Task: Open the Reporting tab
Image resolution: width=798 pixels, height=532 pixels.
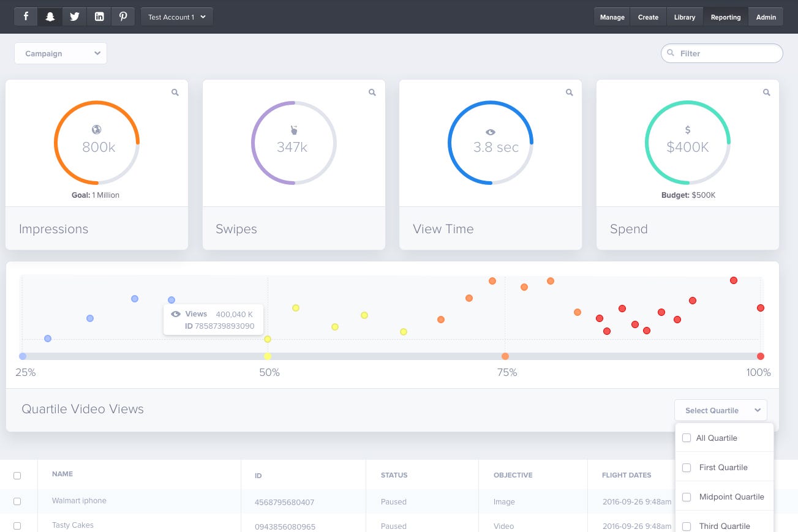Action: coord(726,17)
